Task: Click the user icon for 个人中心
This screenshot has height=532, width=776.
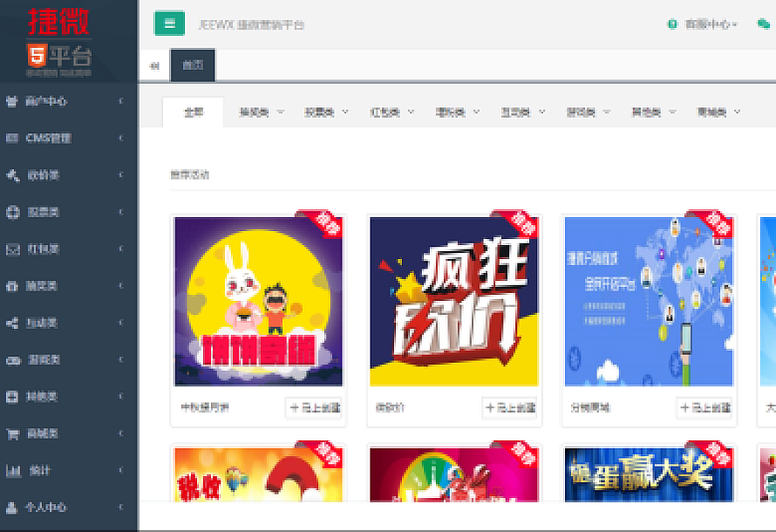Action: coord(12,508)
